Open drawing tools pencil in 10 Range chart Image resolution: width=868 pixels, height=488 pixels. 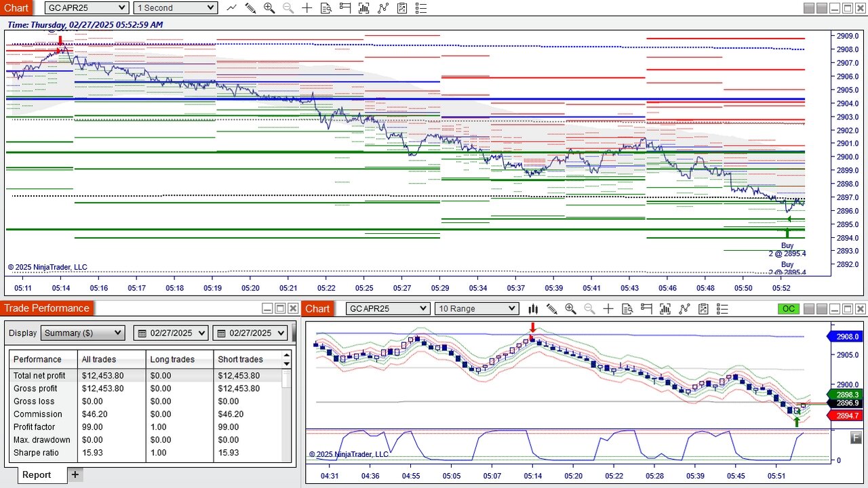click(552, 309)
